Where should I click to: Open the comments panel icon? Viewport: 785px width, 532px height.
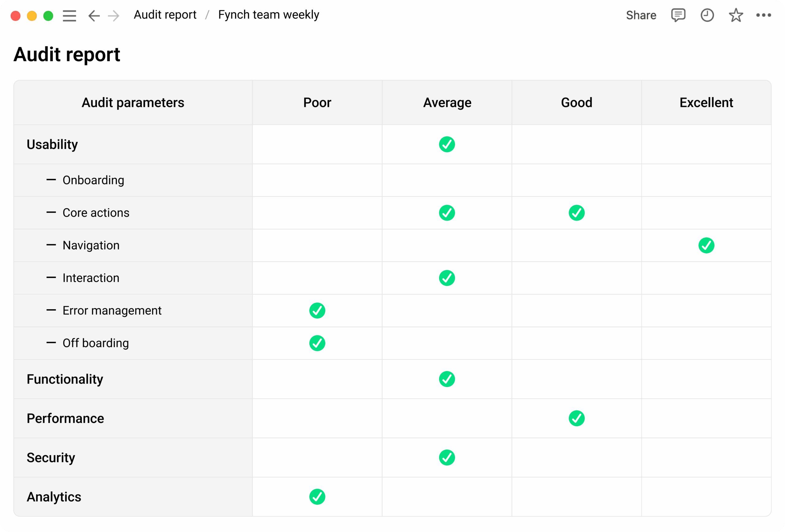coord(678,15)
